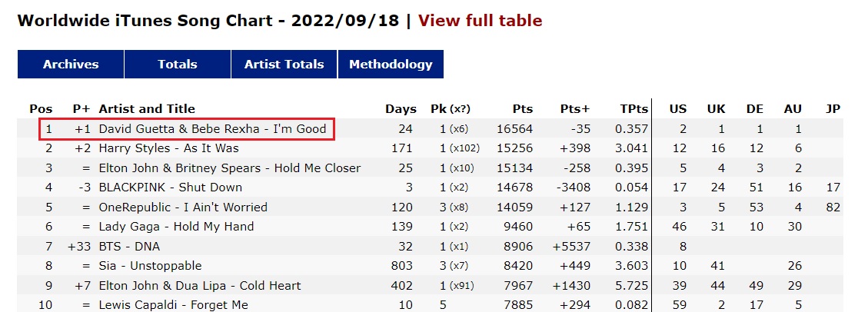Click the Days column header
The height and width of the screenshot is (312, 868).
(x=401, y=109)
